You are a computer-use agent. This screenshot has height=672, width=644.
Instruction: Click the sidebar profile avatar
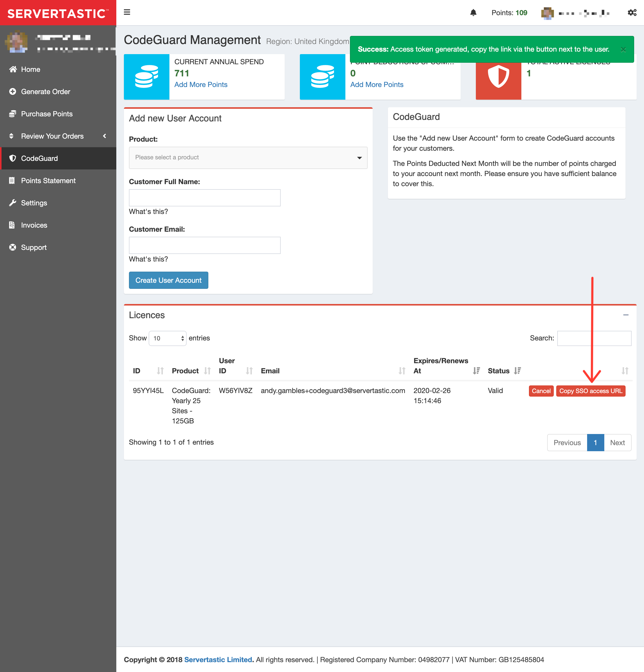point(16,42)
